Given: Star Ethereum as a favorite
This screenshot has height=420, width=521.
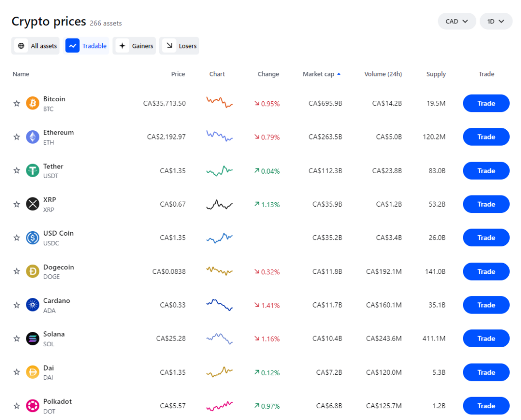Looking at the screenshot, I should pos(17,137).
